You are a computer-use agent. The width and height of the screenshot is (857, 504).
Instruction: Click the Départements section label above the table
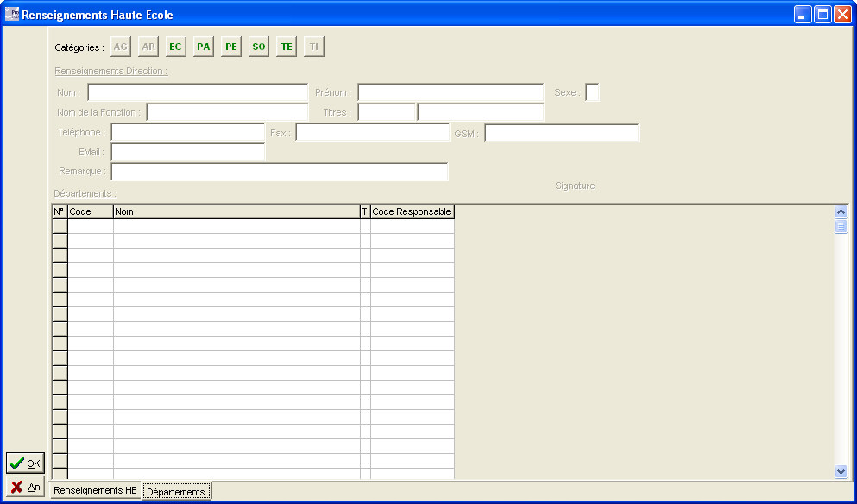tap(85, 193)
